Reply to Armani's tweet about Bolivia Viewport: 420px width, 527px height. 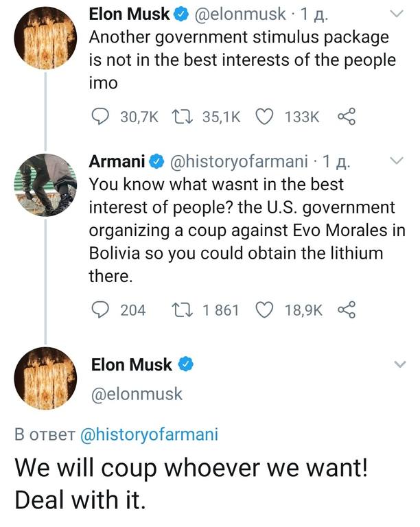click(100, 310)
